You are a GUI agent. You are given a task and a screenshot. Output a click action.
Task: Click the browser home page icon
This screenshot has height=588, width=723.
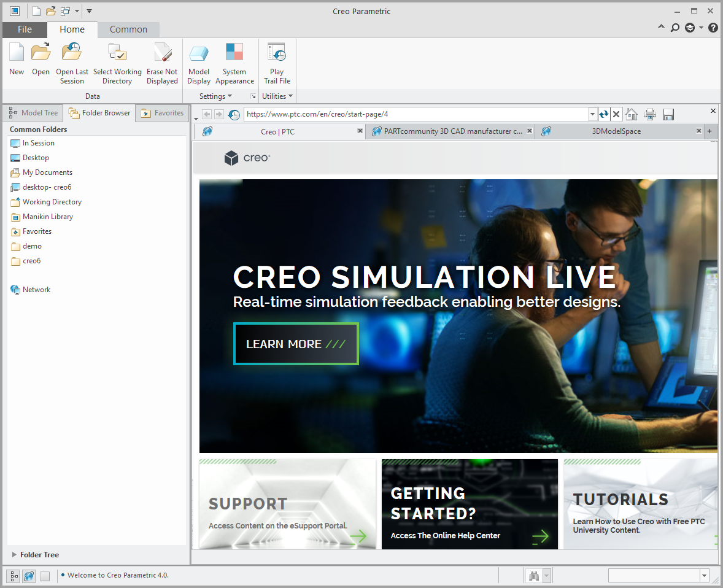pos(632,114)
